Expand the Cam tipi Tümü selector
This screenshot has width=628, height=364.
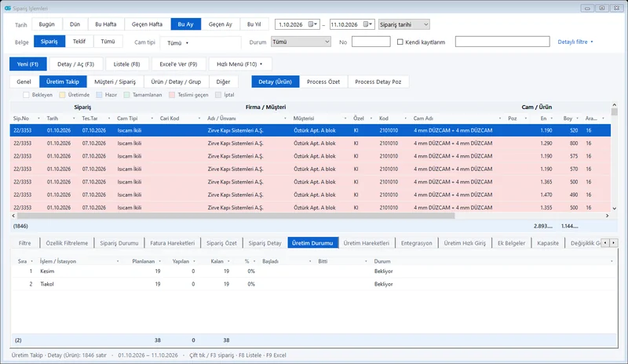click(200, 43)
